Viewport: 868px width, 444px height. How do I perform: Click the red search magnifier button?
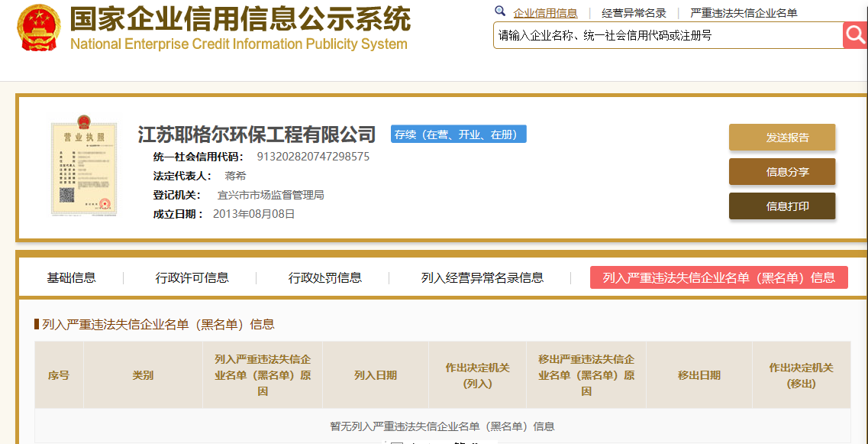point(855,35)
